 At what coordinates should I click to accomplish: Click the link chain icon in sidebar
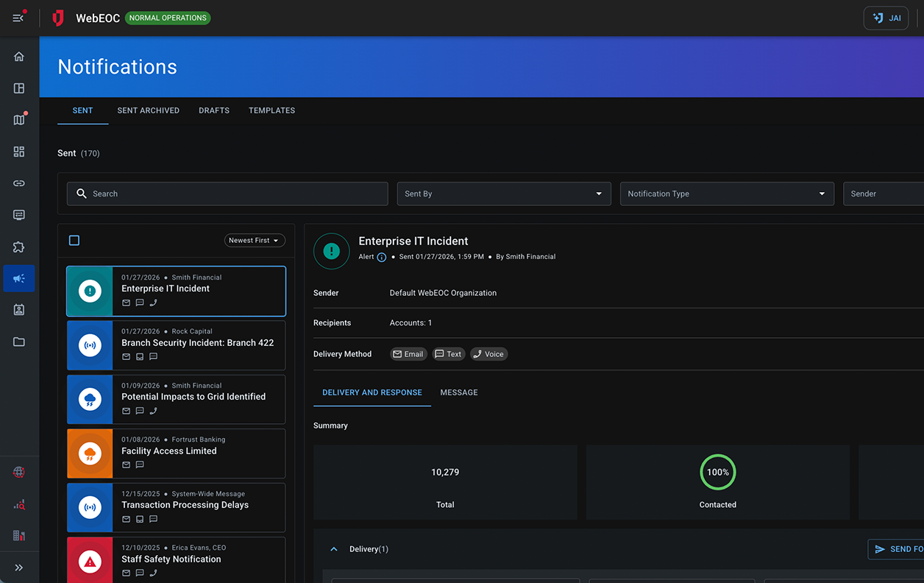click(x=19, y=183)
